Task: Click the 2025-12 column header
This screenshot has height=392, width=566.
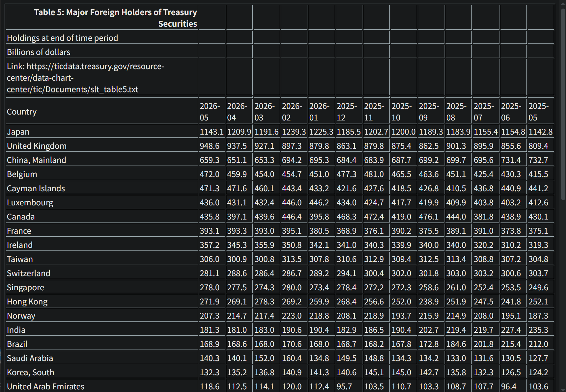Action: click(x=349, y=112)
